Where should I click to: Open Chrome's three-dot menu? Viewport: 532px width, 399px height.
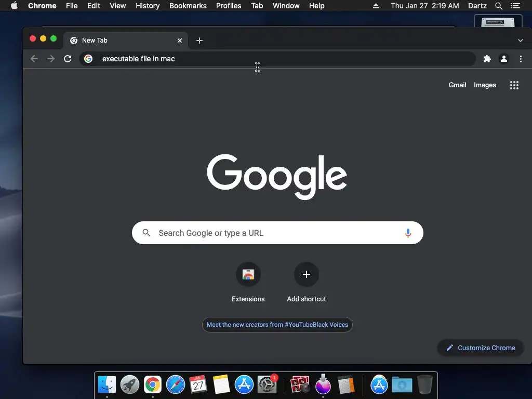pyautogui.click(x=521, y=59)
